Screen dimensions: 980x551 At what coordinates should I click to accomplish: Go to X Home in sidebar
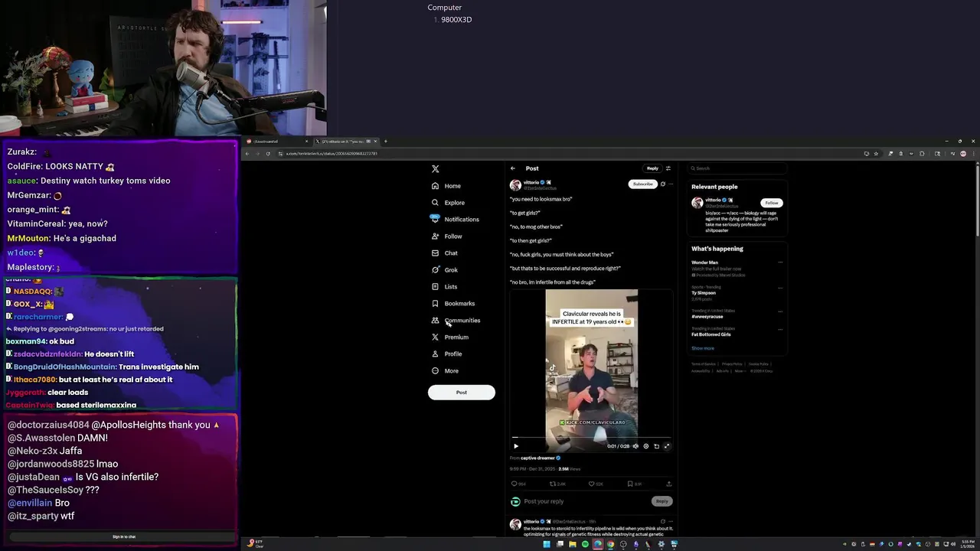click(x=446, y=186)
